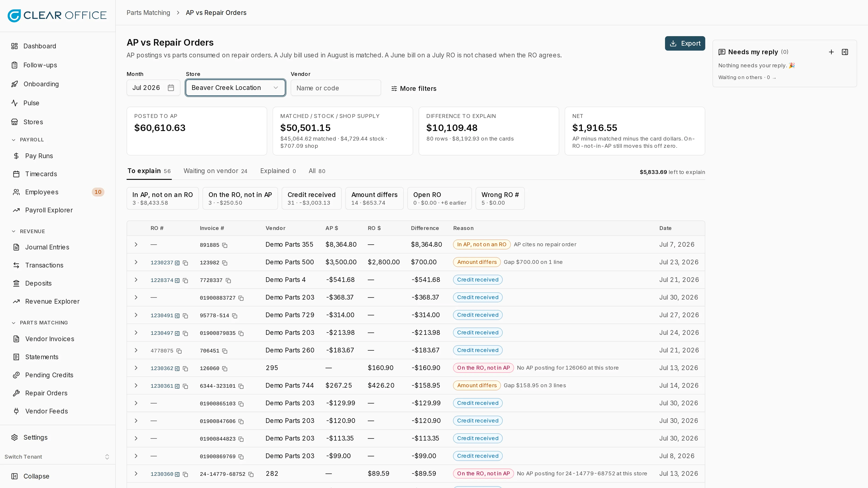868x488 pixels.
Task: Go to Follow-ups in sidebar
Action: coord(58,65)
